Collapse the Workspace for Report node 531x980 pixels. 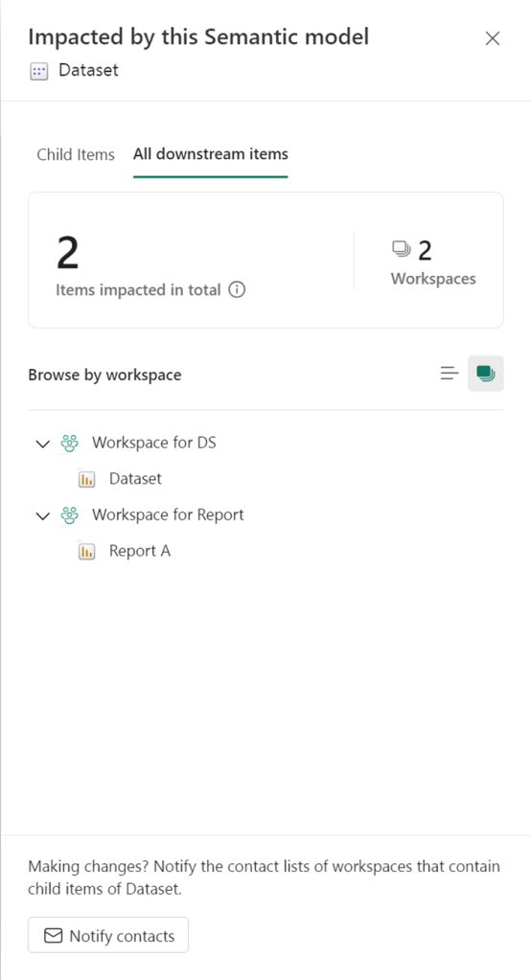click(42, 516)
